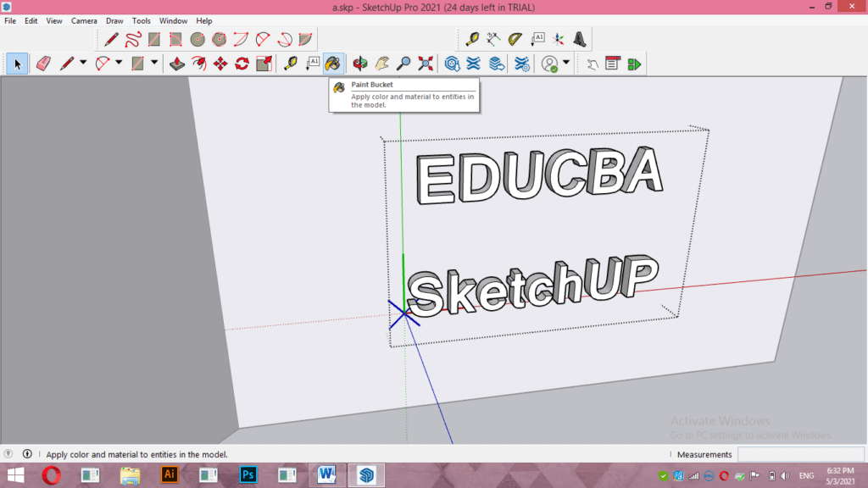868x488 pixels.
Task: Activate the Orbit tool
Action: pos(359,63)
